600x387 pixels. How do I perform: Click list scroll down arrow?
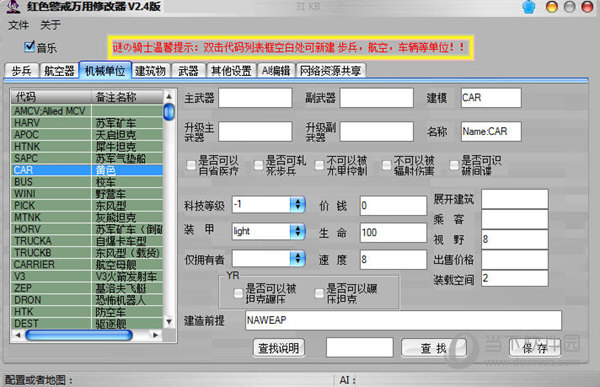pyautogui.click(x=169, y=322)
